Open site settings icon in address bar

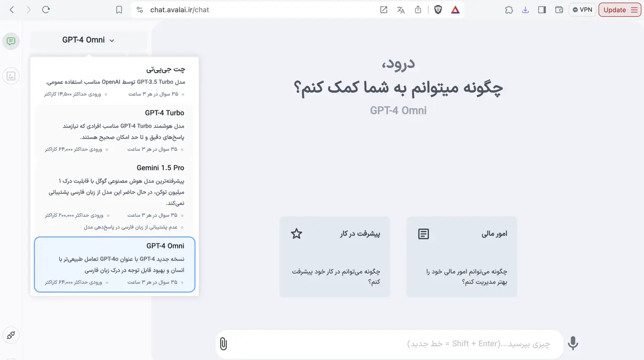pyautogui.click(x=140, y=10)
